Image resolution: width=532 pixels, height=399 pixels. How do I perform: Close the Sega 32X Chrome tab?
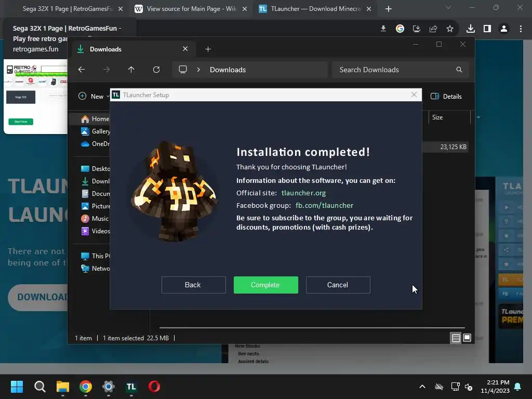point(121,9)
